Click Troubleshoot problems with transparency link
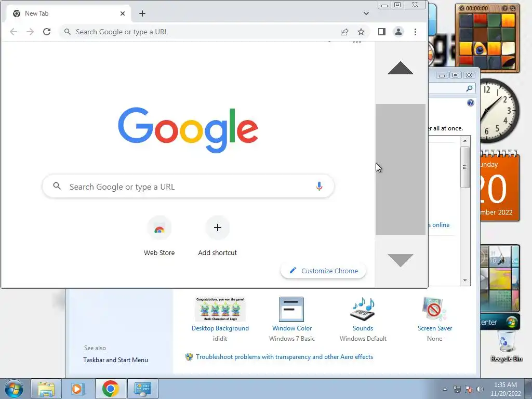This screenshot has height=399, width=532. pyautogui.click(x=284, y=357)
